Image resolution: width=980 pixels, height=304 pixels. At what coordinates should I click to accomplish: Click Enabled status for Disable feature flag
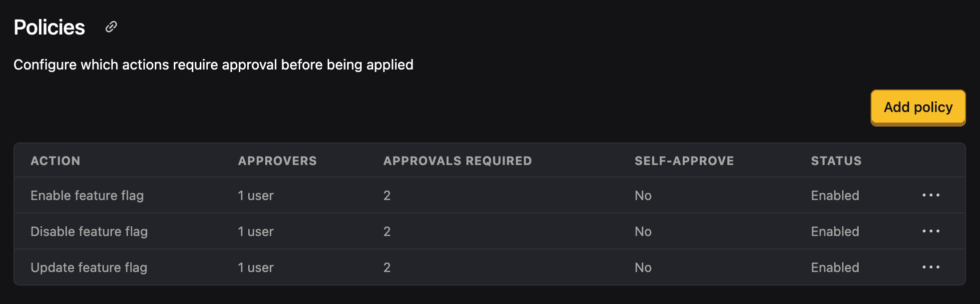pos(835,231)
